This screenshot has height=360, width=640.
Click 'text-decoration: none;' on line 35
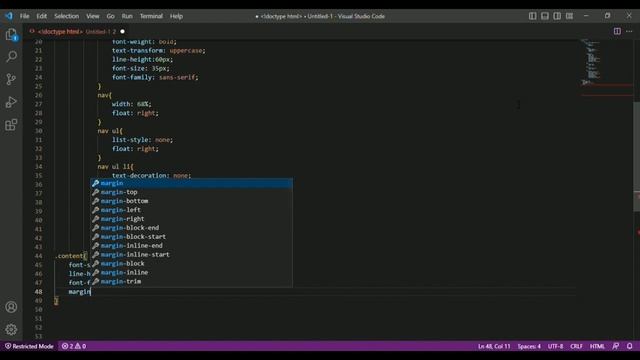[x=151, y=176]
